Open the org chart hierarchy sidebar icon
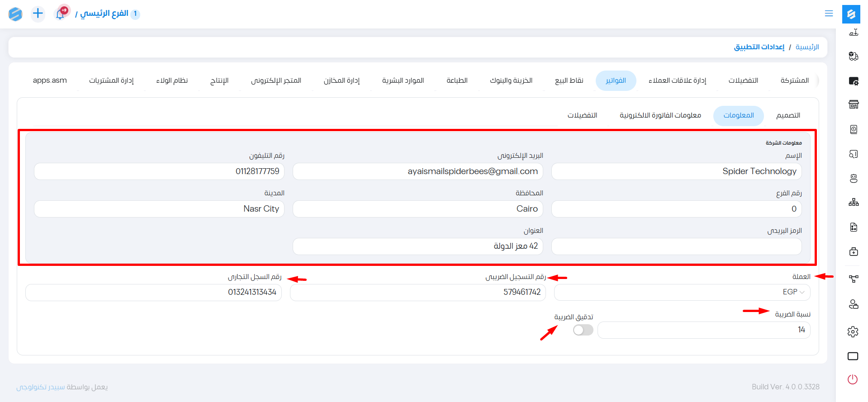 [853, 202]
